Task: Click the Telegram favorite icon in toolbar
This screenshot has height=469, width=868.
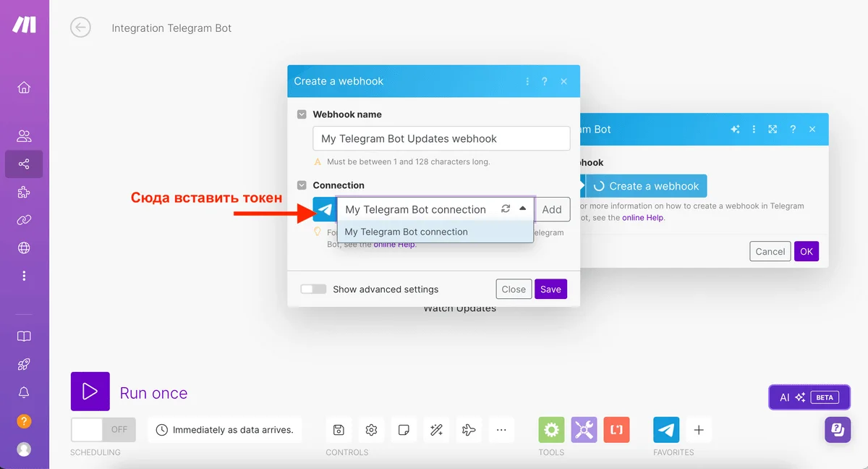Action: (666, 430)
